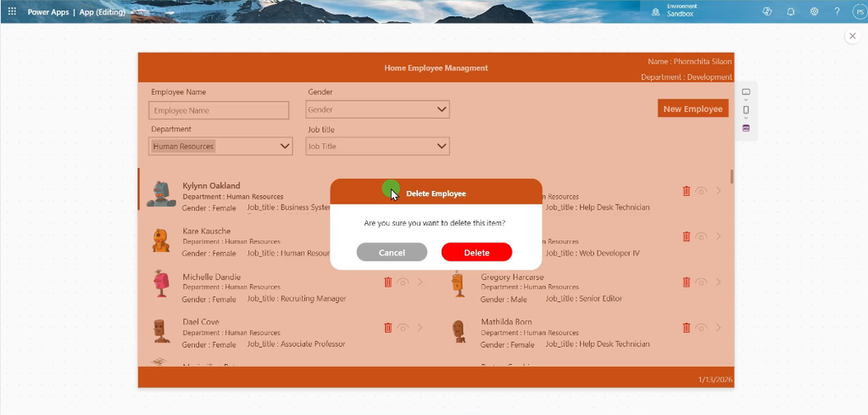Image resolution: width=868 pixels, height=415 pixels.
Task: Toggle the eye icon in the Web Developer IV row
Action: [x=701, y=237]
